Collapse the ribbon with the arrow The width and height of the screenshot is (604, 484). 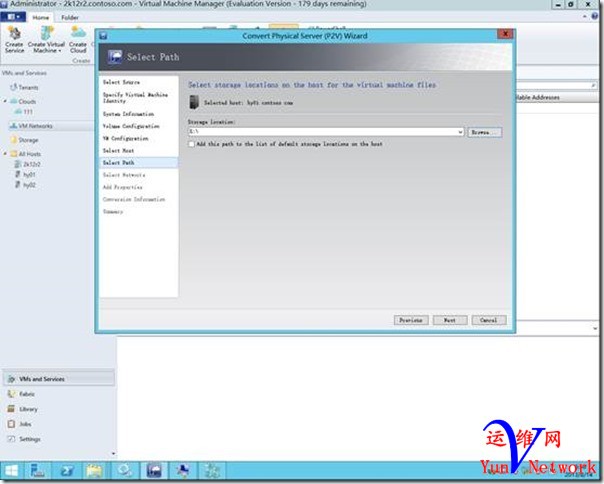coord(585,17)
